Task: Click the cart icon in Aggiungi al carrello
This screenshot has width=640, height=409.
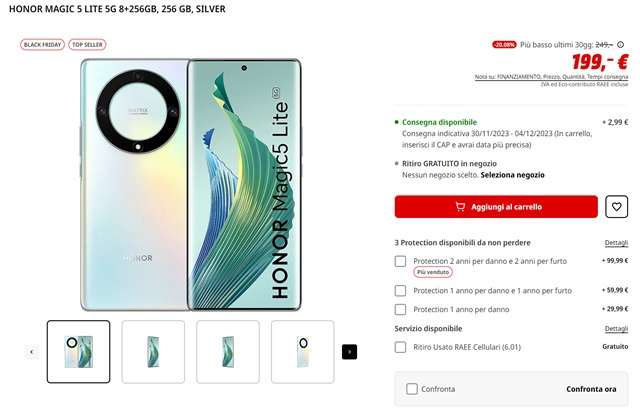Action: [460, 207]
